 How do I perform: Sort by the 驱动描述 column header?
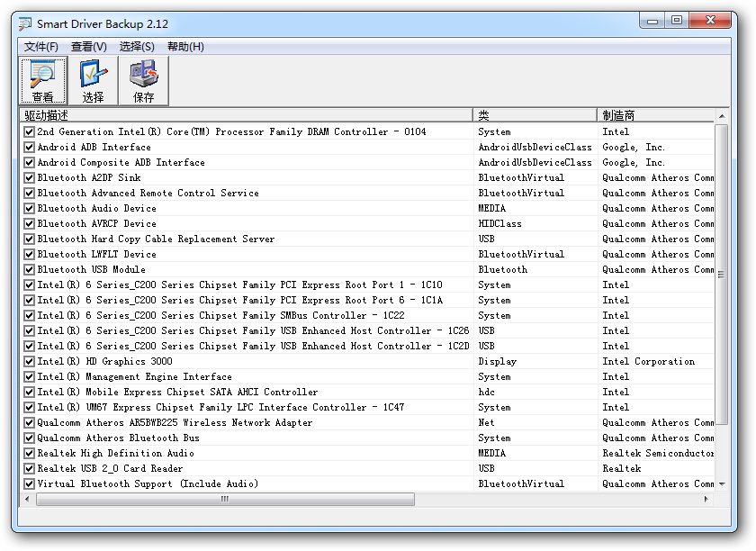pyautogui.click(x=246, y=115)
